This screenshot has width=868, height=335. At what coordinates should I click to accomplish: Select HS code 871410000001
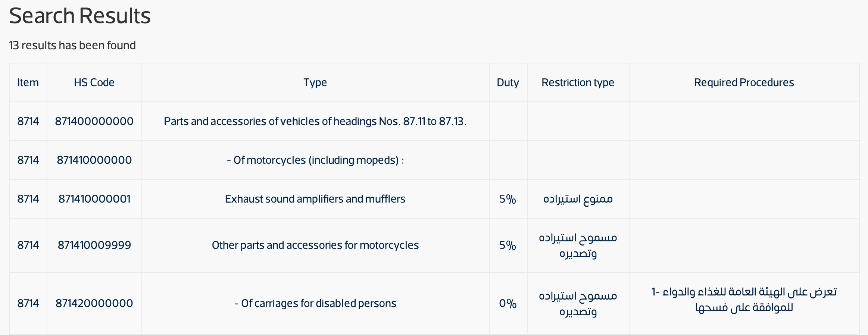click(x=94, y=199)
